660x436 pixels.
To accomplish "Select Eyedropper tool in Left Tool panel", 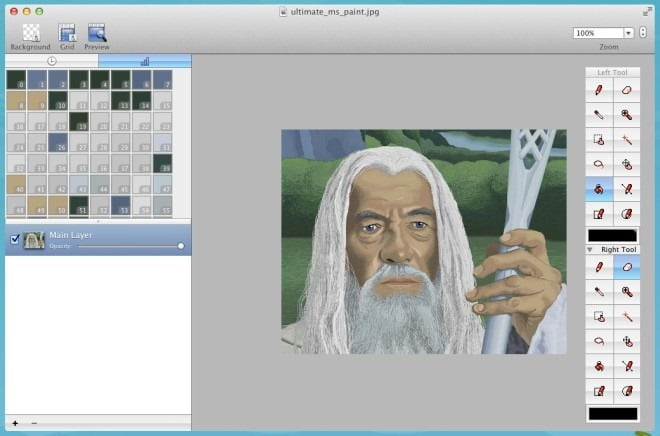I will [x=599, y=115].
